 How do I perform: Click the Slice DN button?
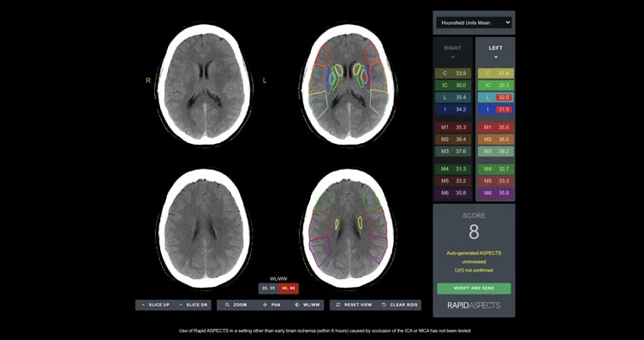pyautogui.click(x=192, y=305)
